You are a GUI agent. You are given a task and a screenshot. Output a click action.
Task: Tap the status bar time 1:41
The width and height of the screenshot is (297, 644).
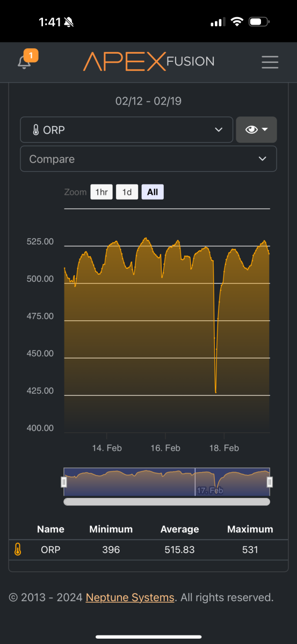click(x=50, y=22)
